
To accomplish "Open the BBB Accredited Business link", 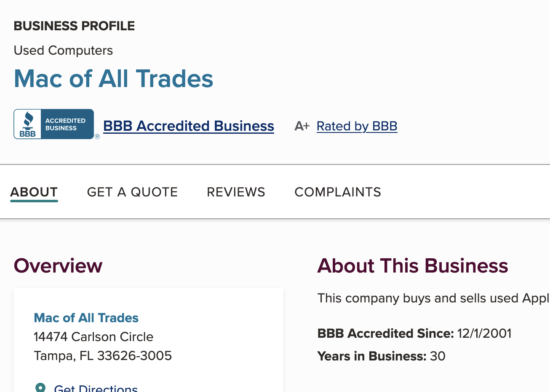I will [x=188, y=126].
